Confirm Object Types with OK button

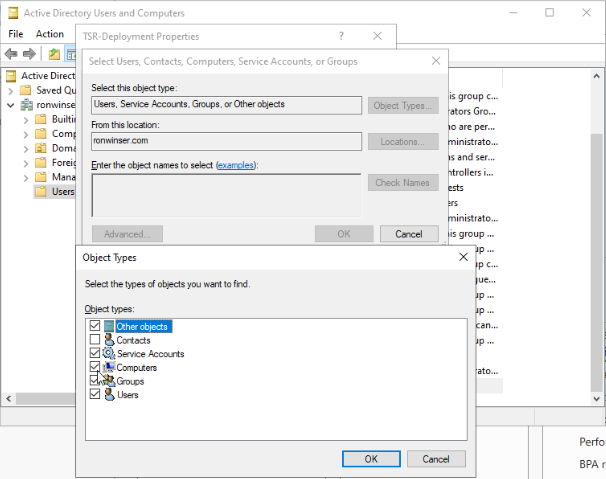click(x=370, y=459)
